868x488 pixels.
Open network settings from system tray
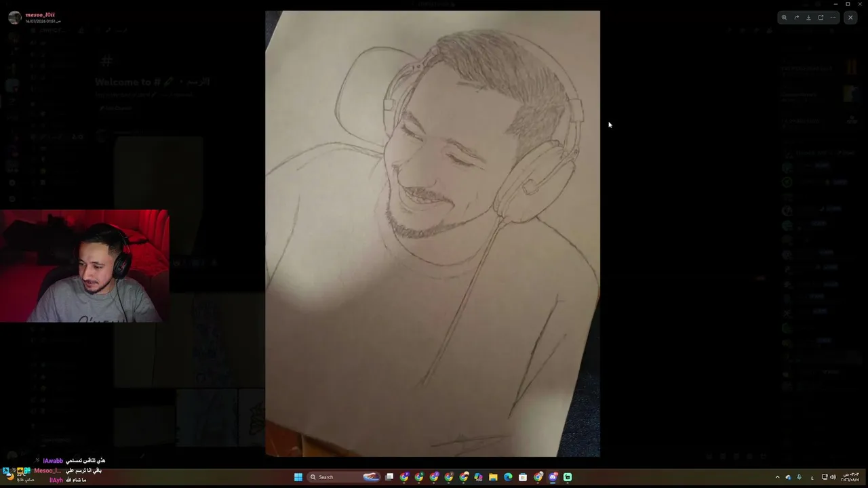coord(825,477)
